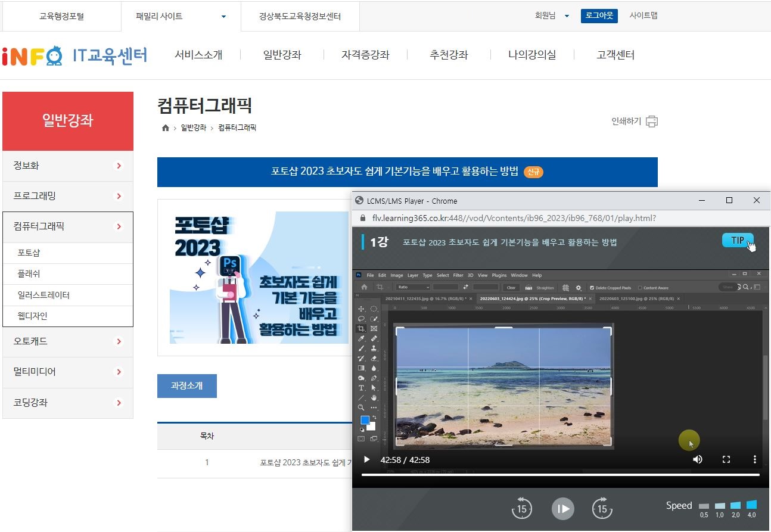
Task: Click the INFO IT교육센터 logo
Action: click(74, 55)
